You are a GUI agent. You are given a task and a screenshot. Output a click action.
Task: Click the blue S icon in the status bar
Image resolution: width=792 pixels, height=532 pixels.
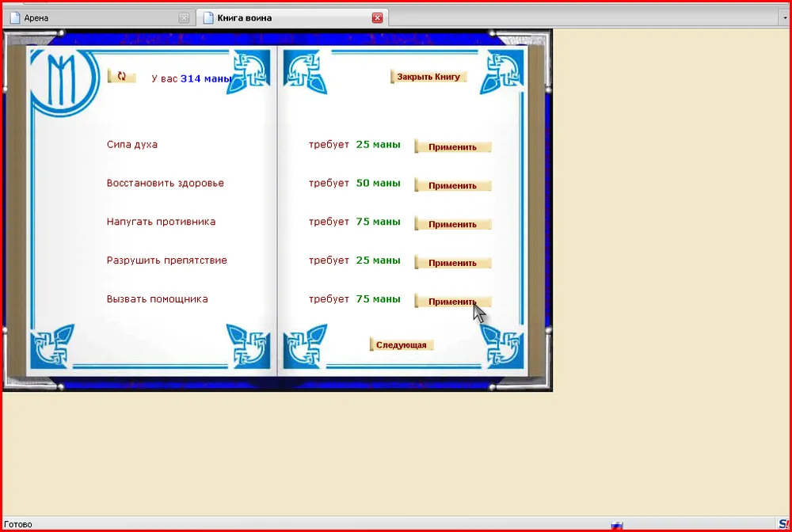point(784,524)
